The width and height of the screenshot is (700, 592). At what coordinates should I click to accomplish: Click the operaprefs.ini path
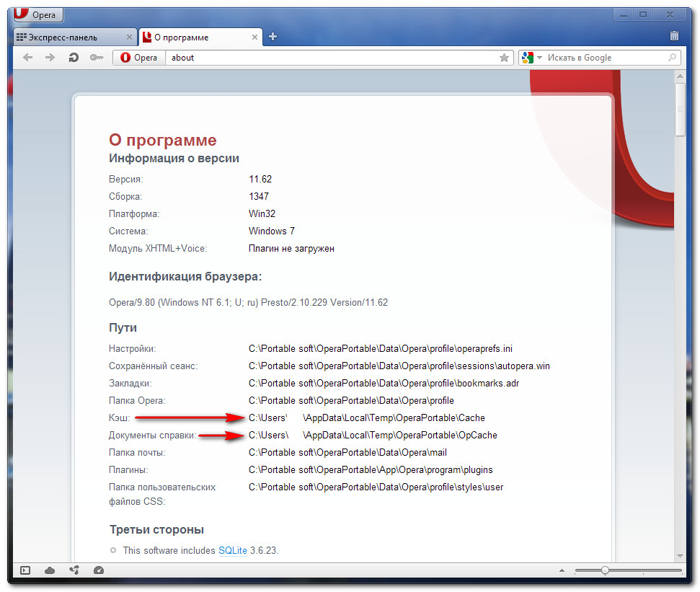tap(381, 349)
